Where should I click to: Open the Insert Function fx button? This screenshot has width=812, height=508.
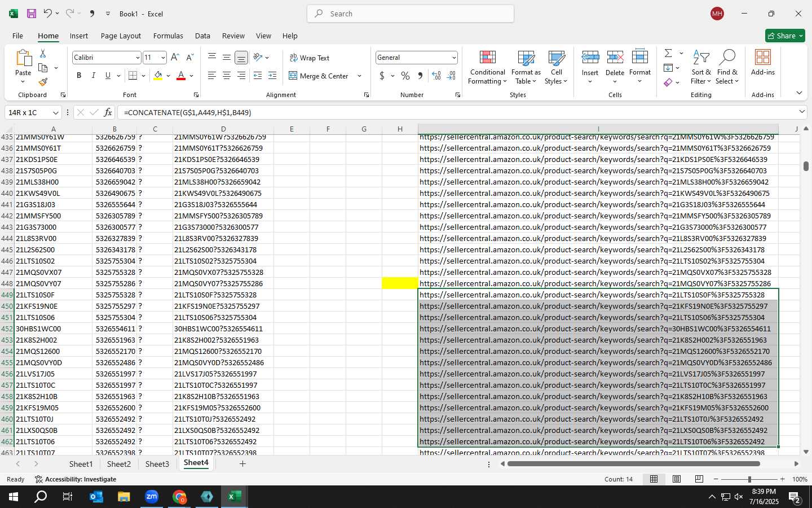coord(108,112)
